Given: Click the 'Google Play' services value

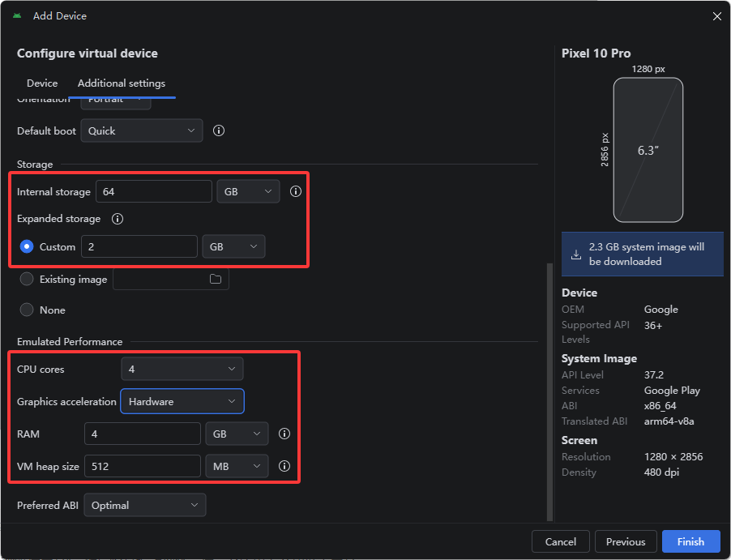Looking at the screenshot, I should pos(673,391).
